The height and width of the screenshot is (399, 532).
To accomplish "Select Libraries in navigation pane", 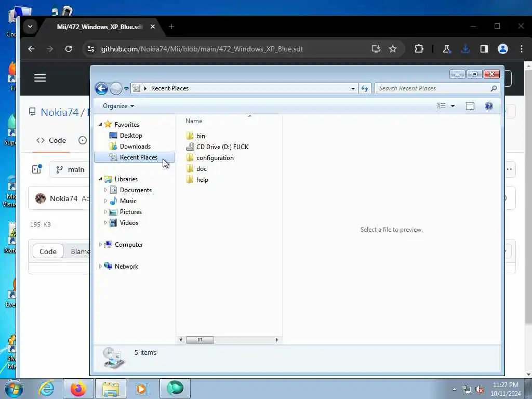I will point(126,179).
